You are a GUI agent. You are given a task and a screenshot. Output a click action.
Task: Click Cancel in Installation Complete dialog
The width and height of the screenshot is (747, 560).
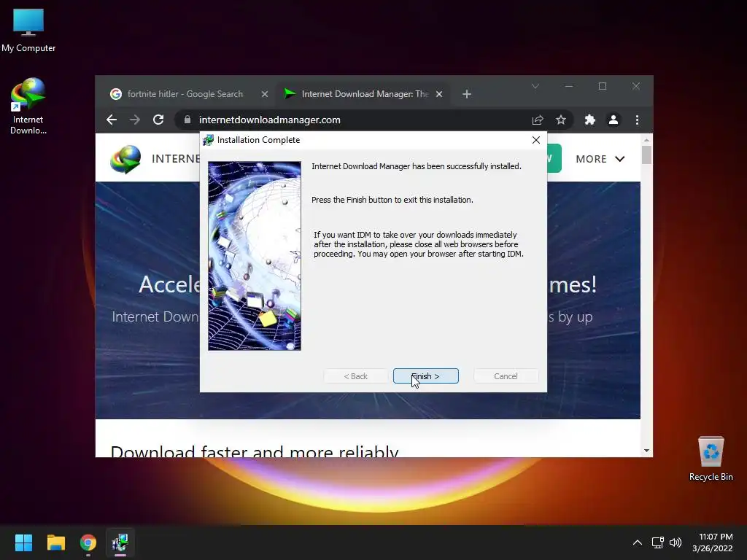506,376
